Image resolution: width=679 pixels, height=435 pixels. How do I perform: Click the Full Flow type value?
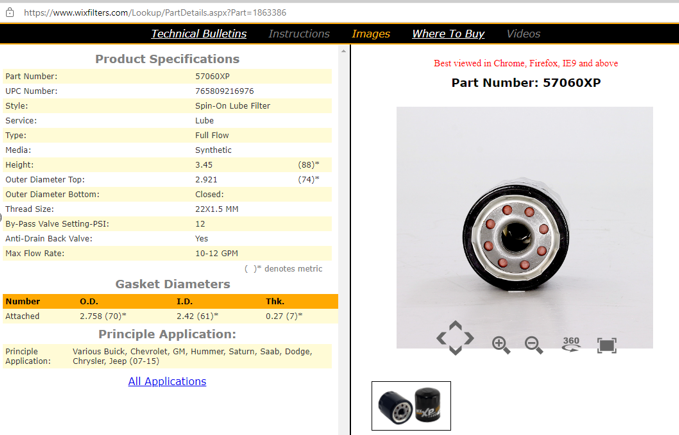[212, 135]
